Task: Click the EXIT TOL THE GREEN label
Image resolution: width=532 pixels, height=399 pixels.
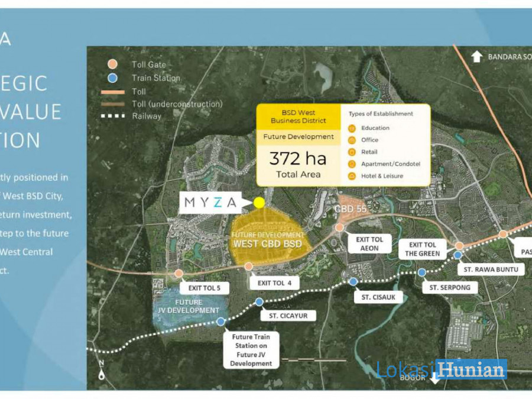Action: pos(423,249)
